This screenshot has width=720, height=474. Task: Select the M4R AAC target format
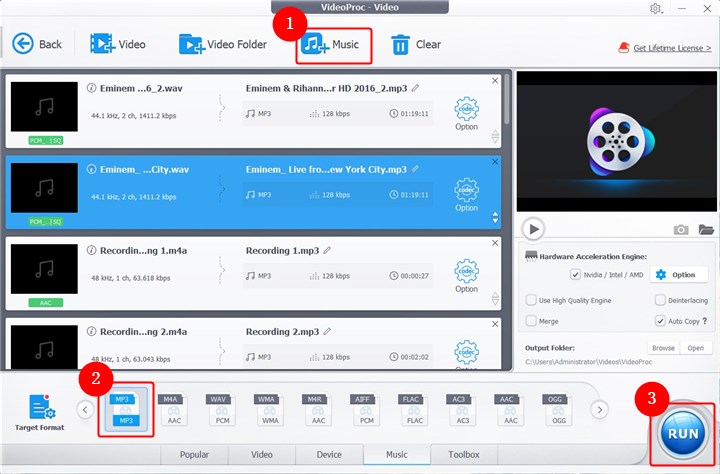(x=317, y=410)
